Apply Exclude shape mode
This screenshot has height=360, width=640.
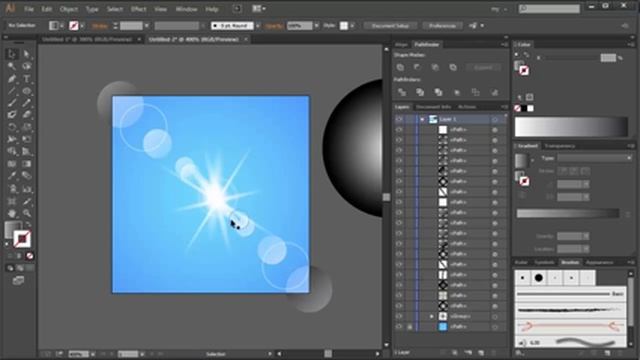tap(453, 67)
